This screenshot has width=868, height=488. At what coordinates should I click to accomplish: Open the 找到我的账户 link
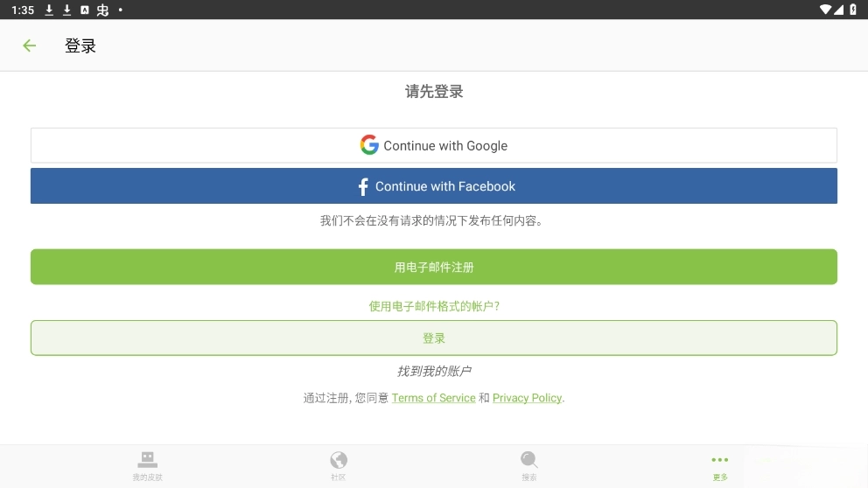(434, 371)
